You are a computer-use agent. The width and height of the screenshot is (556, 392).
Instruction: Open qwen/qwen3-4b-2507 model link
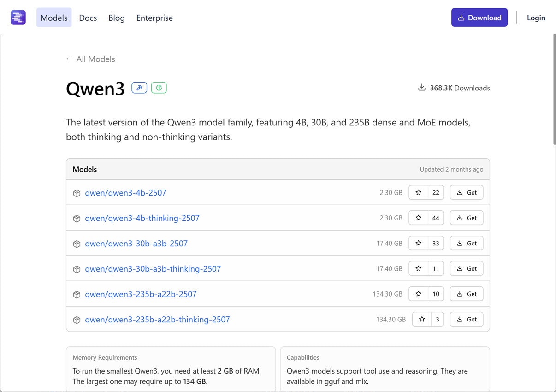[125, 193]
